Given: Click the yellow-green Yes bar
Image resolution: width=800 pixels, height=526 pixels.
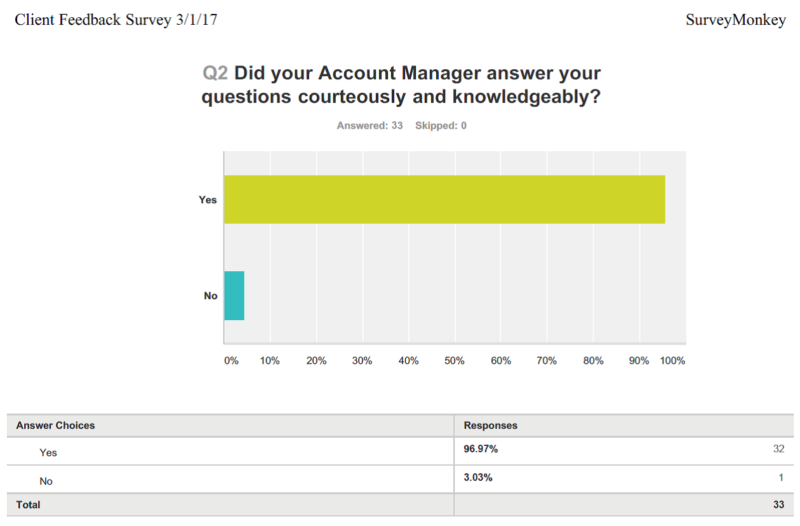Looking at the screenshot, I should (444, 199).
